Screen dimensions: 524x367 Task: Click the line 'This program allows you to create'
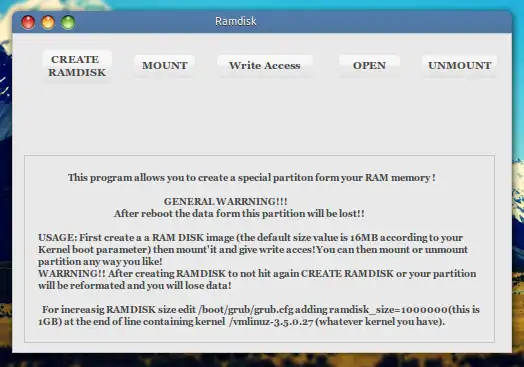pos(252,177)
